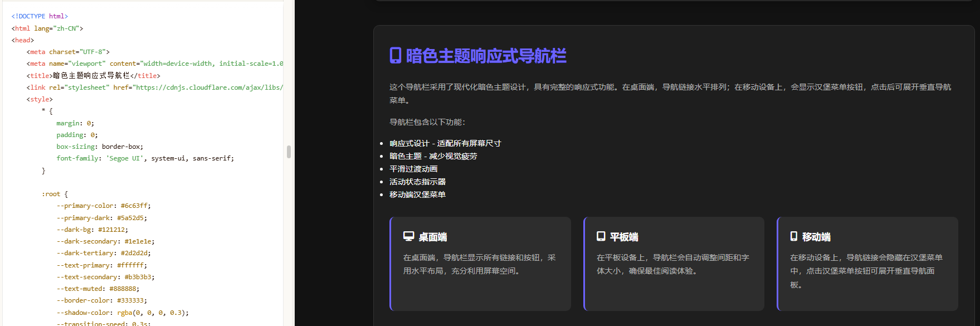Click the list item 移动端汉堡菜单
Image resolution: width=980 pixels, height=326 pixels.
coord(417,194)
